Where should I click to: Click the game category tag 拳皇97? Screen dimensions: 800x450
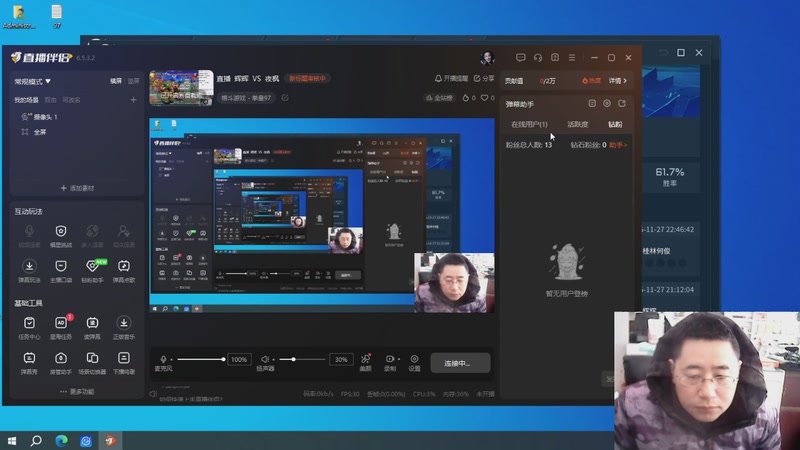(x=246, y=97)
